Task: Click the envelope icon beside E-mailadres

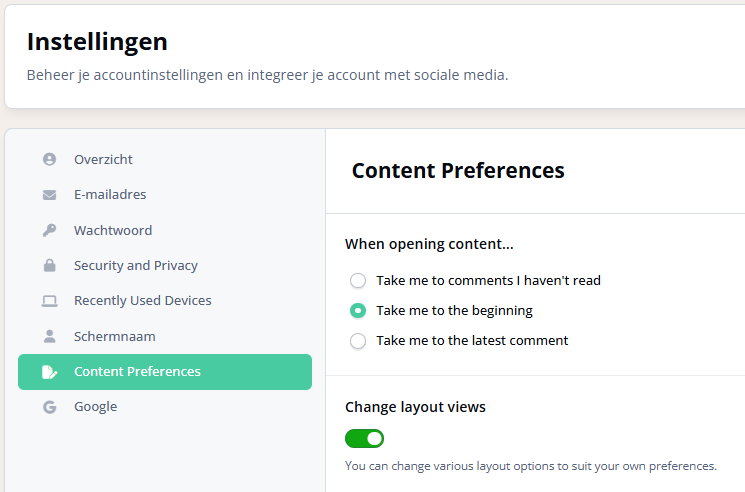Action: click(49, 195)
